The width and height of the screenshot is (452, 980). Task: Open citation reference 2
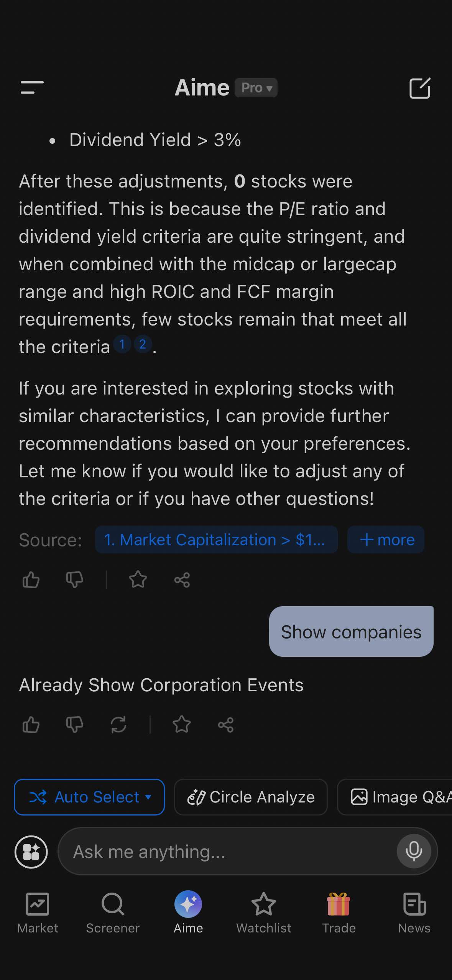click(143, 344)
